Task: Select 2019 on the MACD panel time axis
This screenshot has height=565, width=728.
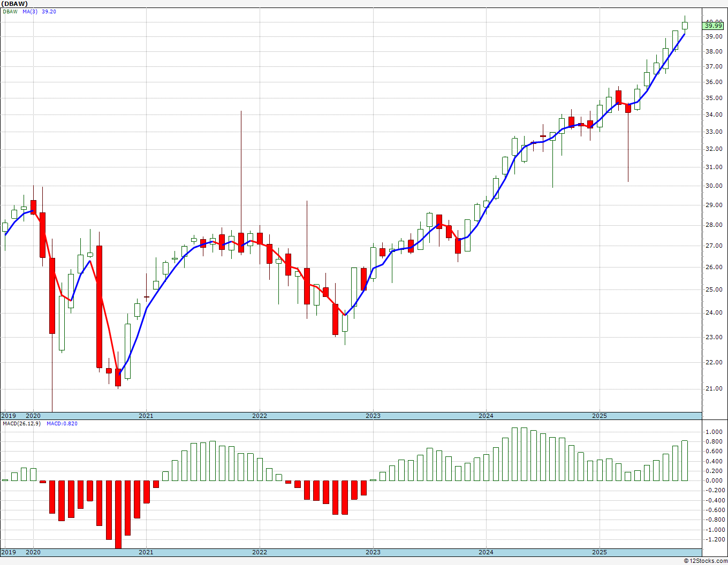Action: point(9,552)
